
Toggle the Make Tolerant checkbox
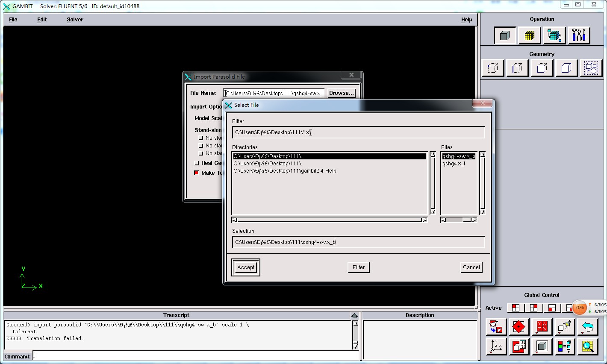(197, 173)
